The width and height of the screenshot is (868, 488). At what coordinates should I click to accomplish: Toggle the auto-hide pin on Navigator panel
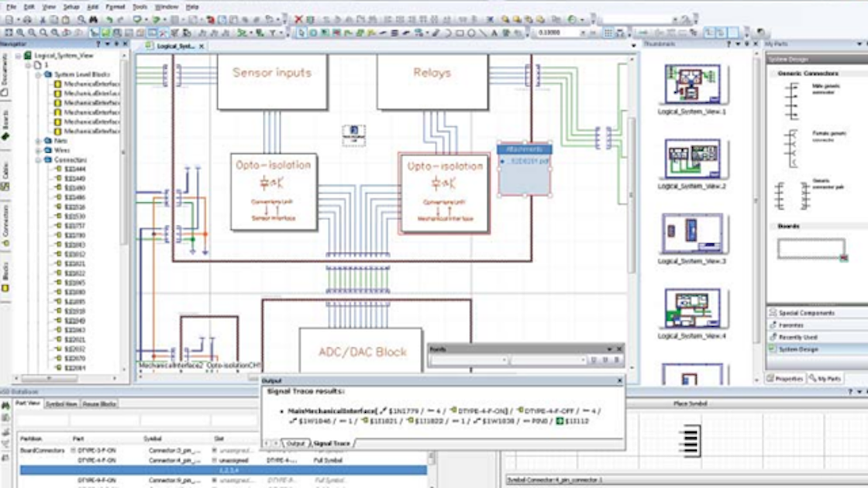(116, 43)
